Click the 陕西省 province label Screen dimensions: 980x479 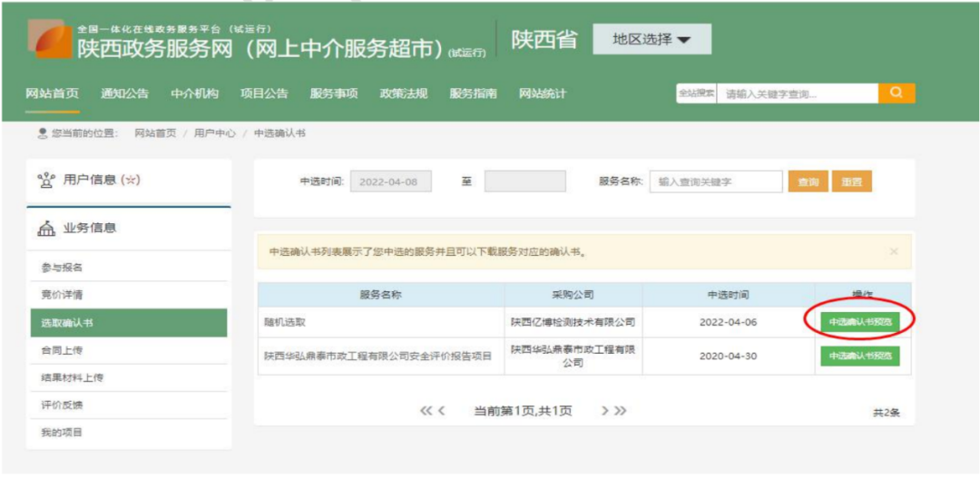point(544,39)
